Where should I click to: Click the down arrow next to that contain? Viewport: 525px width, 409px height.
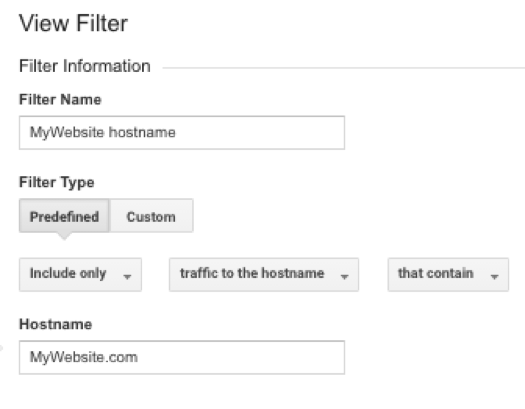pos(494,276)
